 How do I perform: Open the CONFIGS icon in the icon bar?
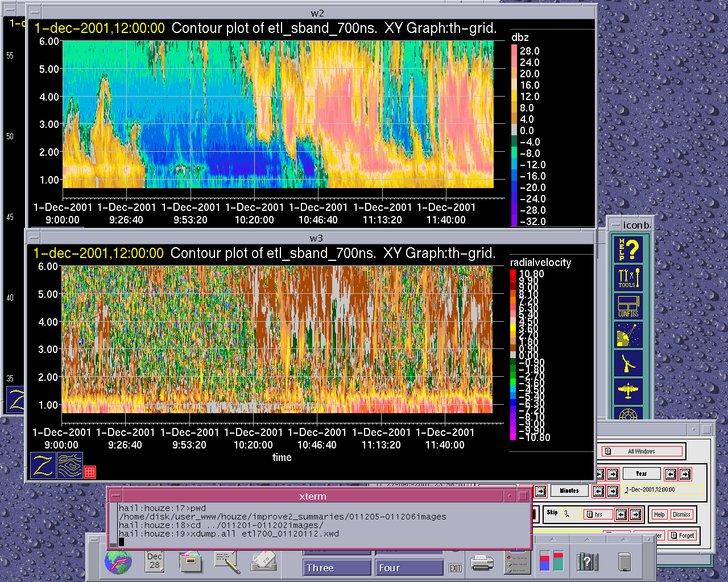tap(628, 306)
